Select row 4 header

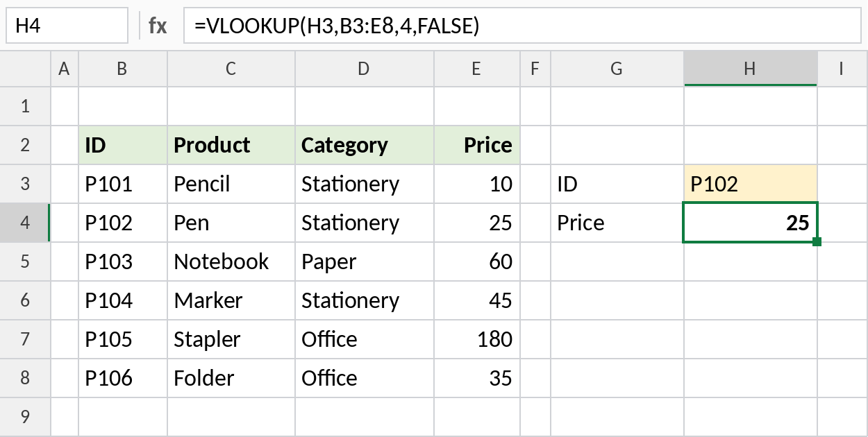[26, 223]
